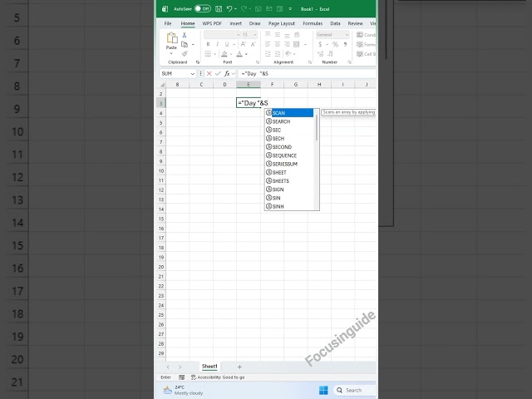Click the Center alignment icon
This screenshot has height=399, width=532.
point(277,44)
